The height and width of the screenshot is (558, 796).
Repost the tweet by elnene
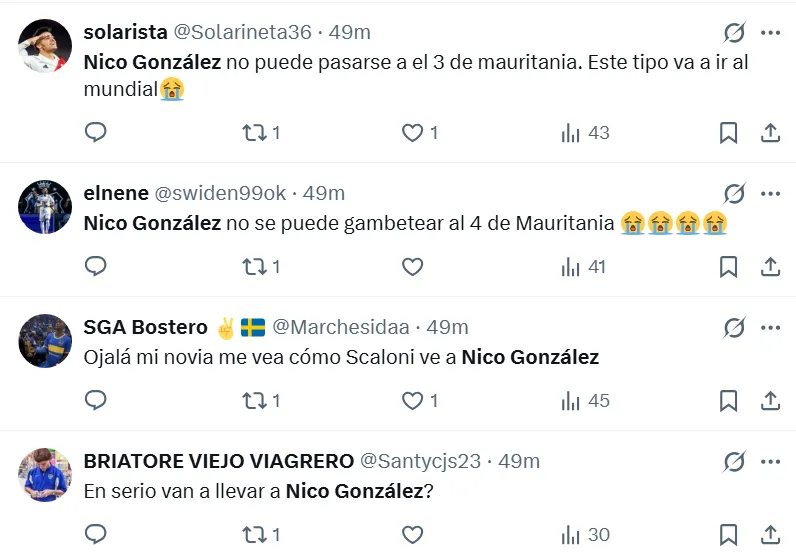[254, 266]
